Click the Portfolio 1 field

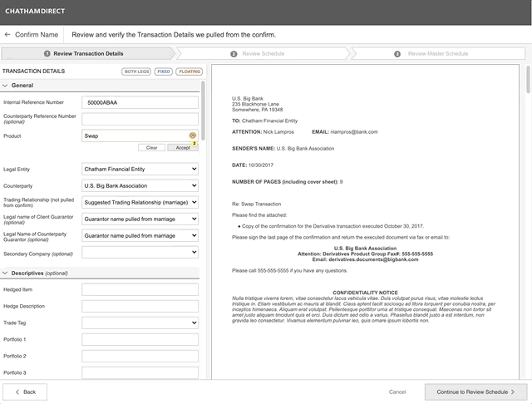(x=140, y=339)
